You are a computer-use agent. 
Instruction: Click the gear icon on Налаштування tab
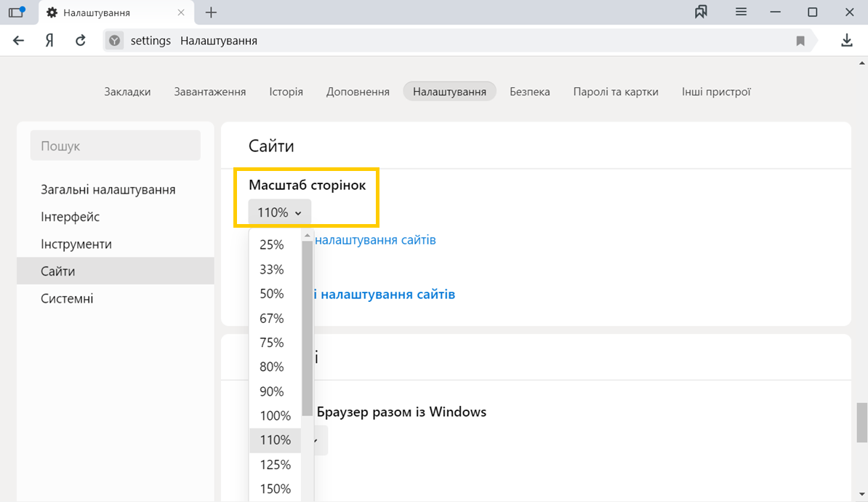tap(52, 13)
